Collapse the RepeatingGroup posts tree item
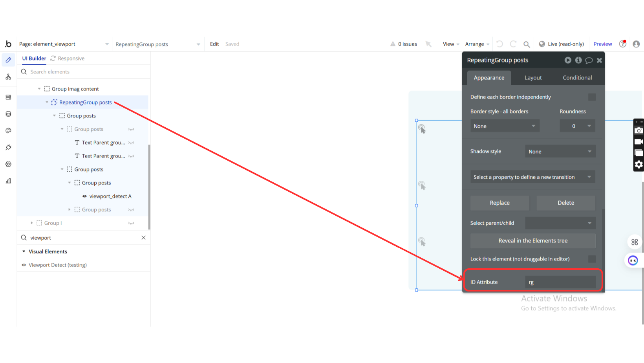The width and height of the screenshot is (644, 363). click(47, 103)
